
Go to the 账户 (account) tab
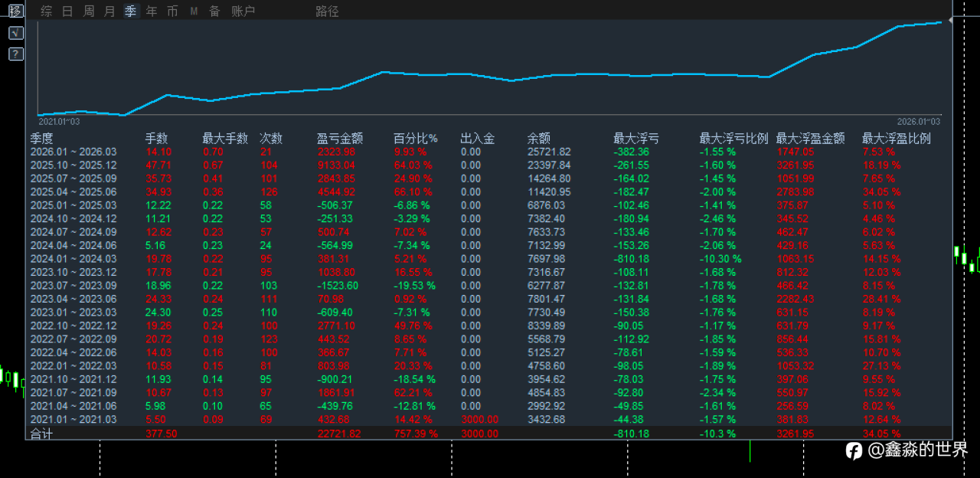point(243,11)
